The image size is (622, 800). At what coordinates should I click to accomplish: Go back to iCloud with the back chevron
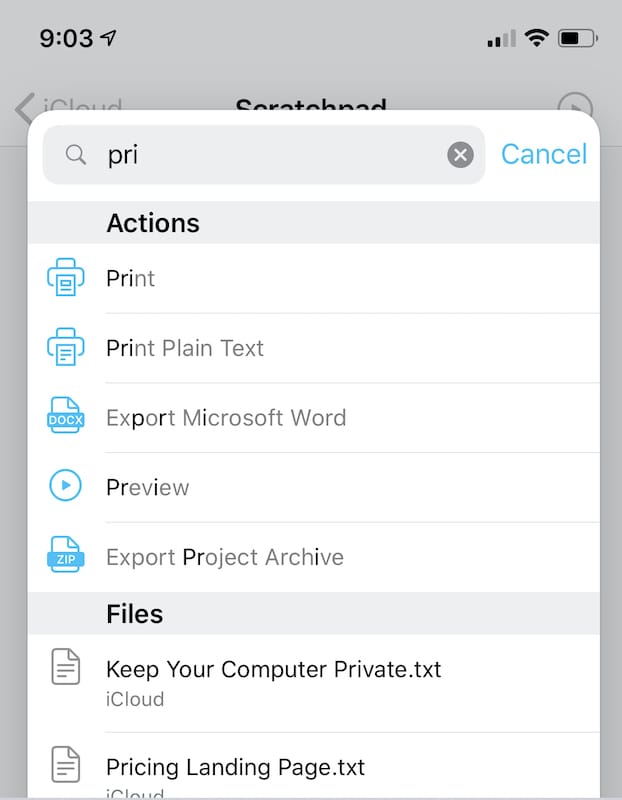[x=26, y=107]
